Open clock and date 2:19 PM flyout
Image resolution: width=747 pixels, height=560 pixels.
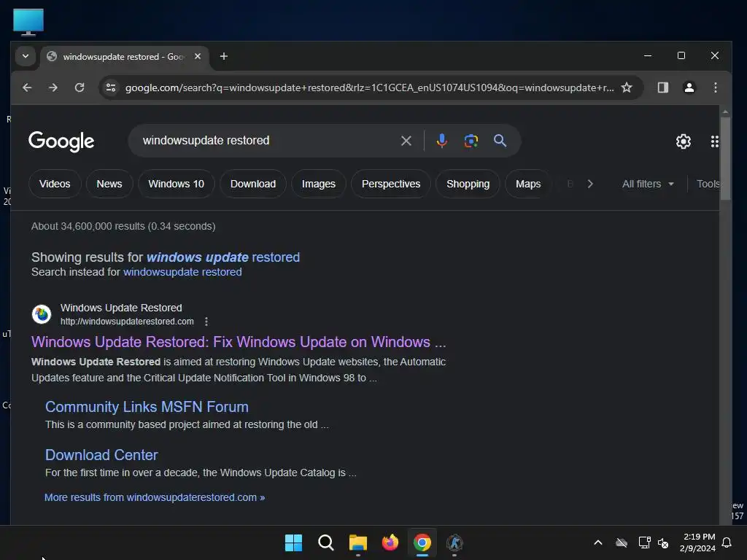[698, 542]
